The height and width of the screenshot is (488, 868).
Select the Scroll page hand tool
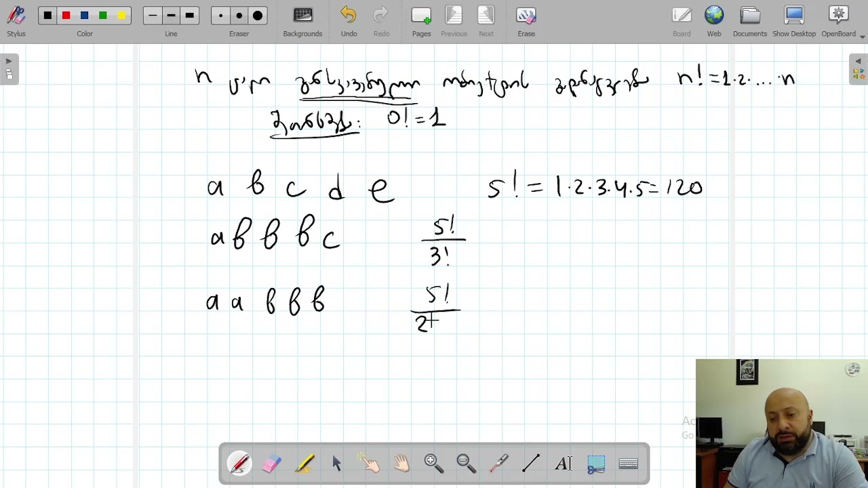tap(401, 464)
